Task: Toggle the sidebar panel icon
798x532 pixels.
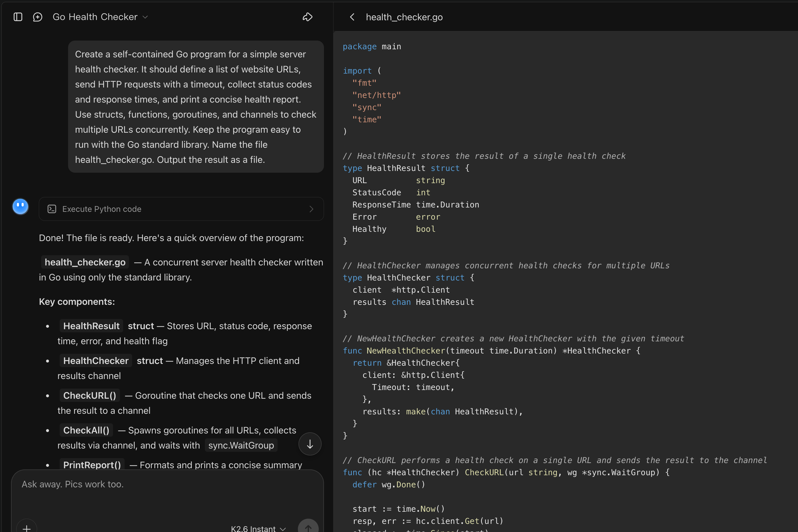Action: click(x=18, y=17)
